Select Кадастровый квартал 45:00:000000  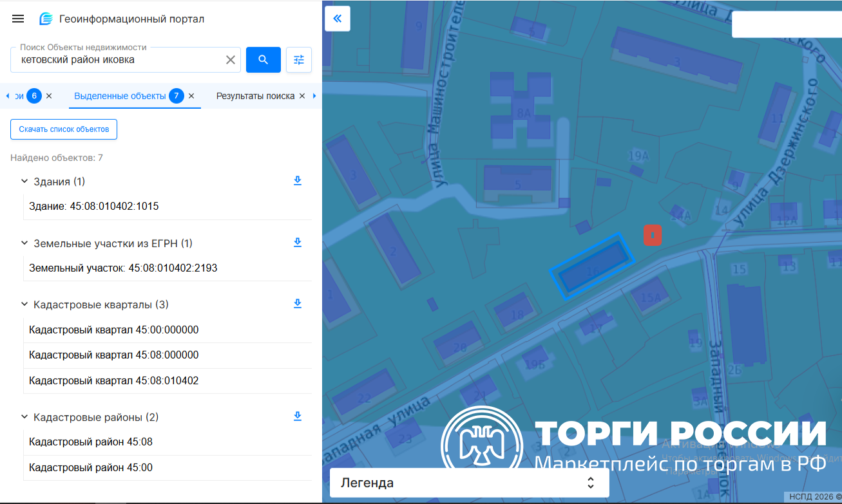[x=167, y=330]
